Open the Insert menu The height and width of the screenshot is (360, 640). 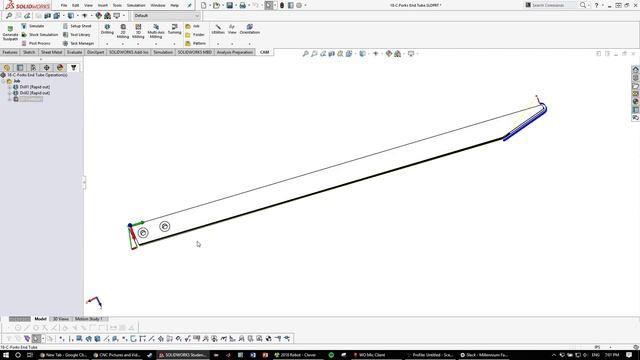point(103,5)
